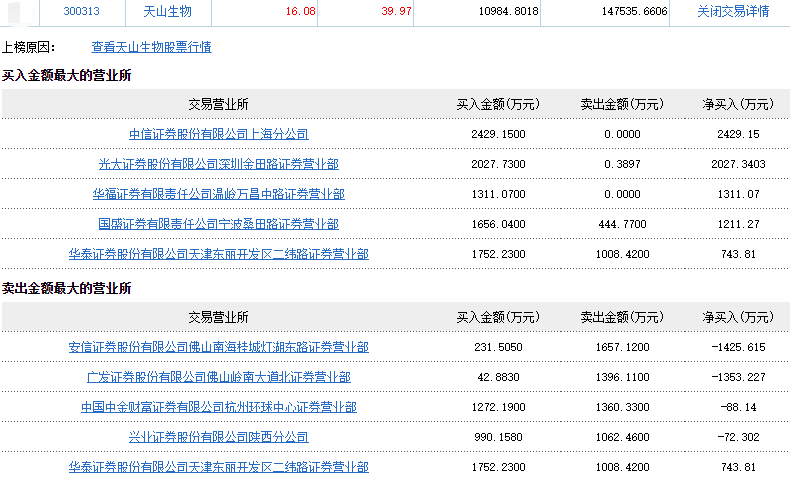
Task: Open 兴业证券股份有限公司陕西分公司 link
Action: 219,437
